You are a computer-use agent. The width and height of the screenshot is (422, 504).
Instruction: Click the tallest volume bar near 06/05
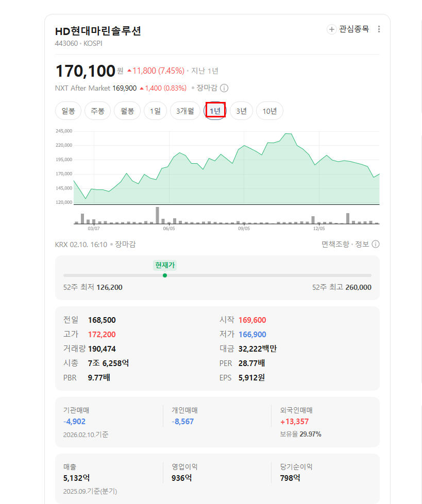[157, 215]
